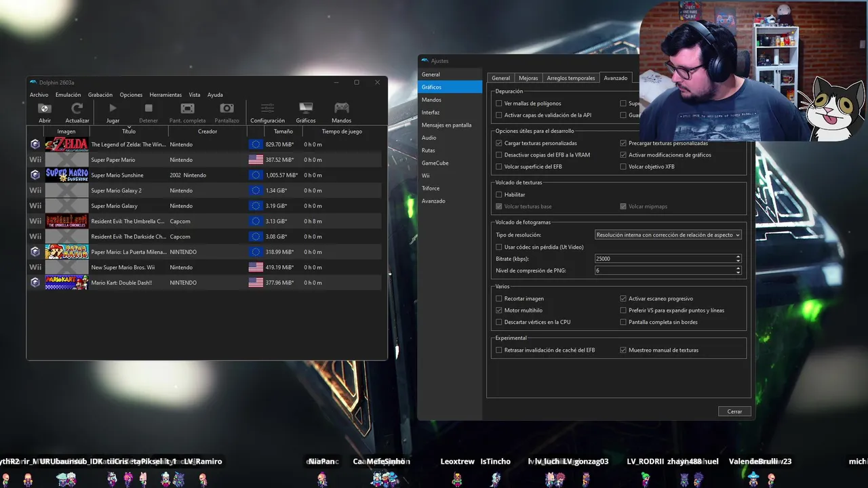This screenshot has width=868, height=488.
Task: Open the Tipo de resolución dropdown
Action: 668,235
